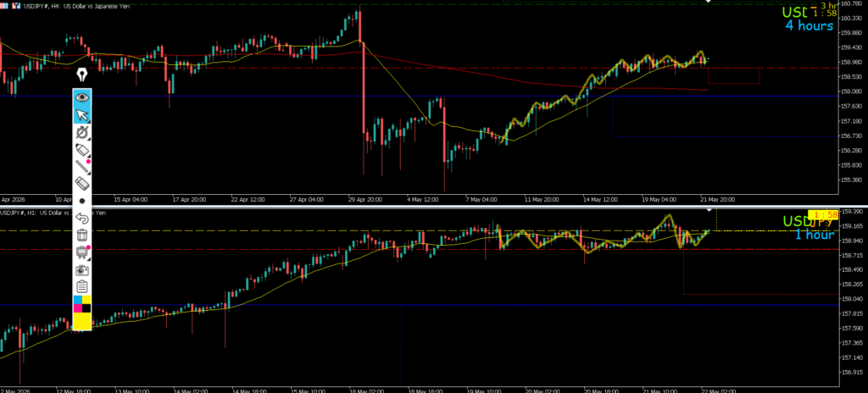This screenshot has width=868, height=393.
Task: Expand the line tool's corner options arrow
Action: (88, 173)
